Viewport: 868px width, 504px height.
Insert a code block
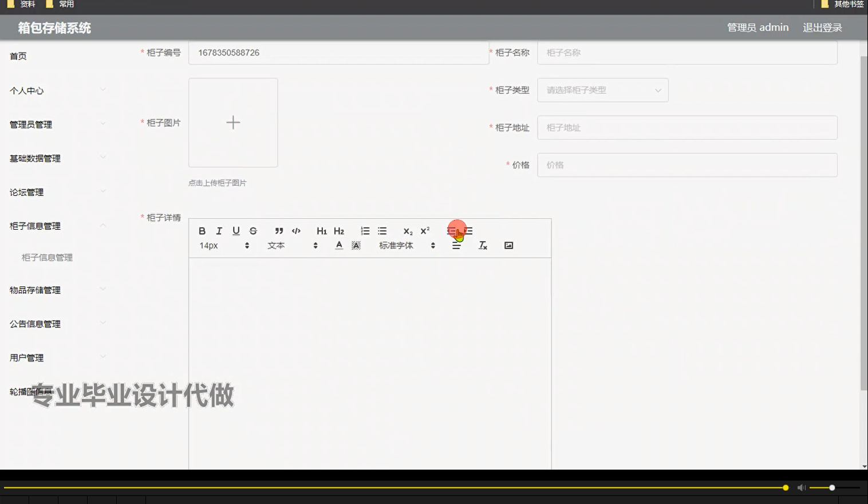(x=296, y=231)
